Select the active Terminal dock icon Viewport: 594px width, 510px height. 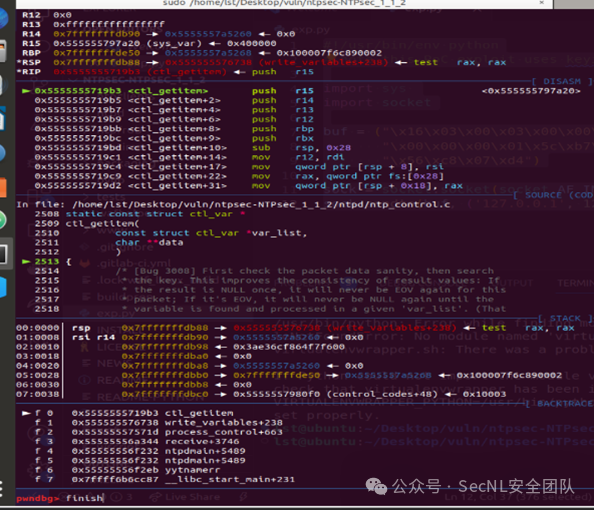pos(4,254)
